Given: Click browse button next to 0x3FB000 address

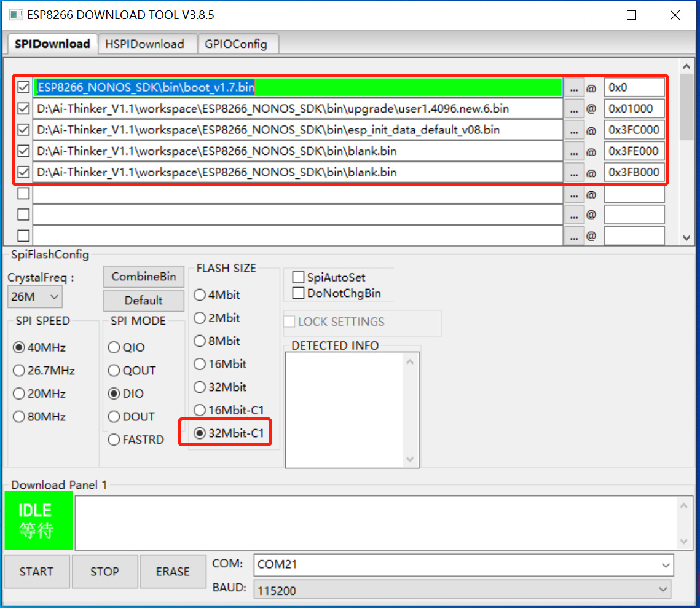Looking at the screenshot, I should pyautogui.click(x=574, y=173).
